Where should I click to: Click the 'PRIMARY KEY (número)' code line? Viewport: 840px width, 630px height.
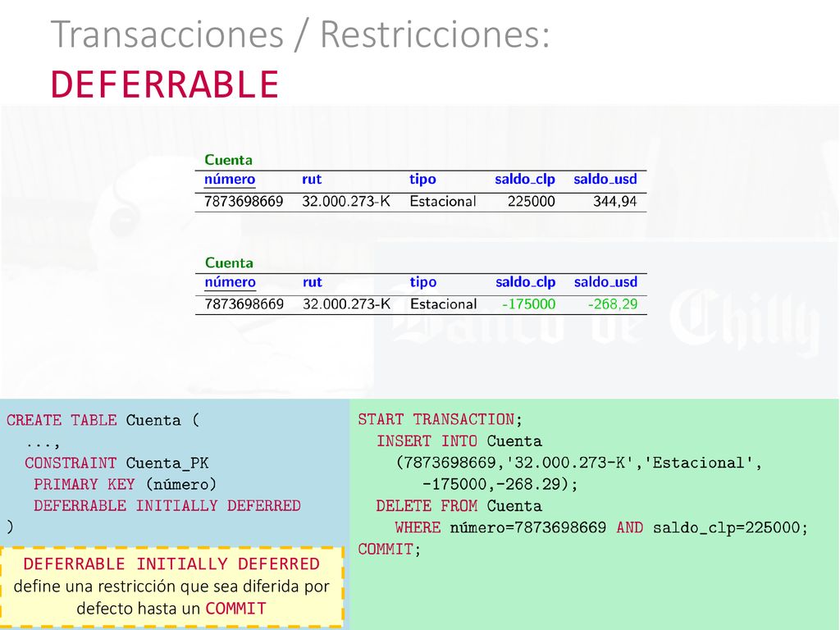pyautogui.click(x=125, y=484)
